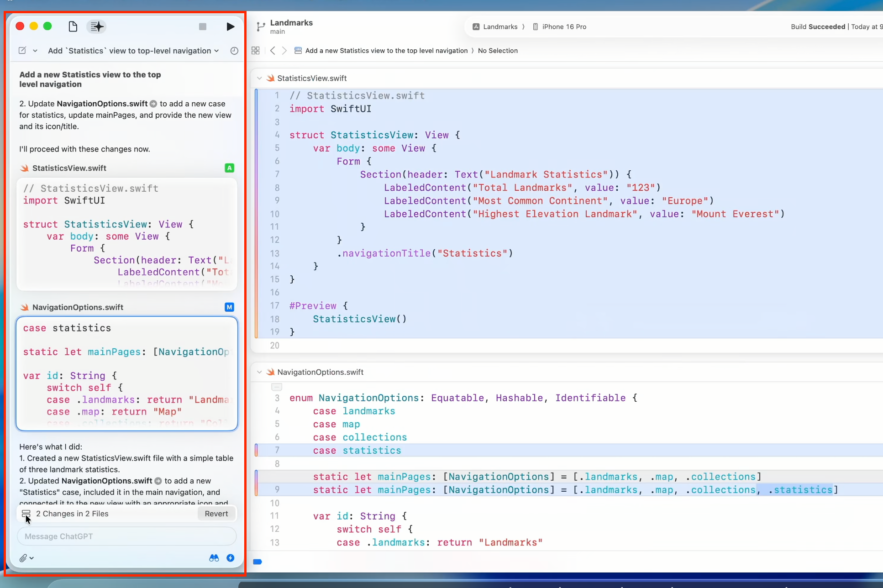Click the changes list icon beside '2 Changes'
883x588 pixels.
(26, 514)
